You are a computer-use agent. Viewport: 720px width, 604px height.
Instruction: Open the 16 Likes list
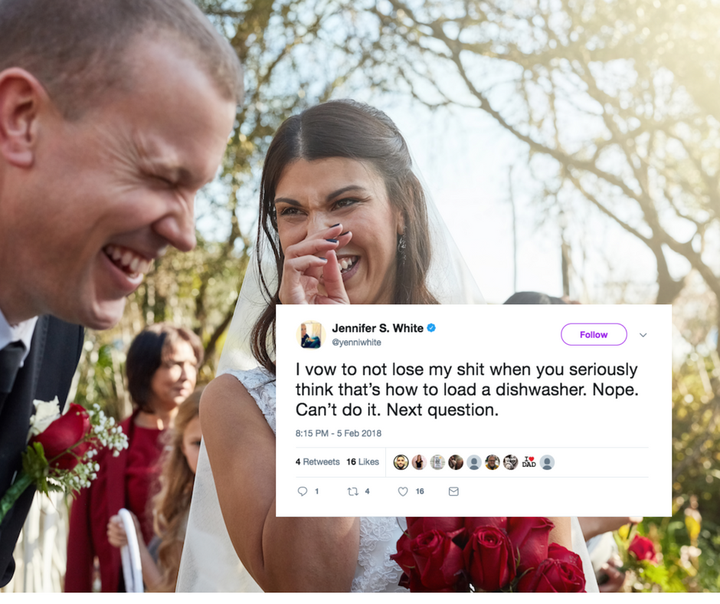click(x=363, y=462)
